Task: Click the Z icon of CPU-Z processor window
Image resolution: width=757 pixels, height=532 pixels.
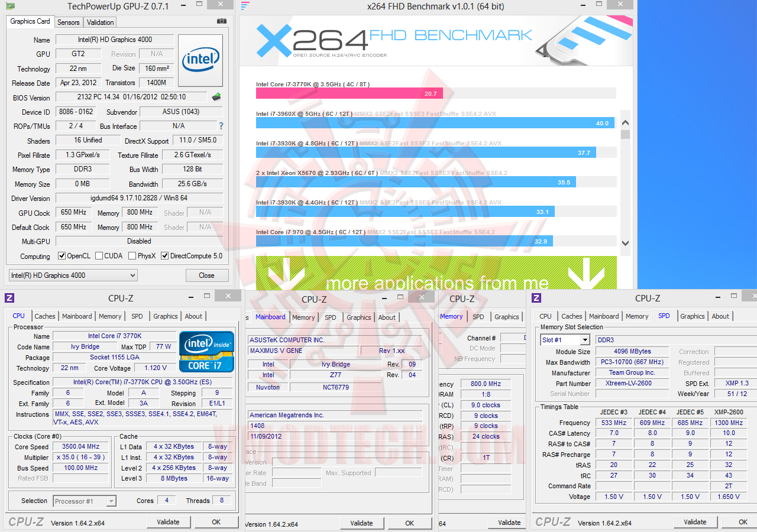Action: (9, 297)
